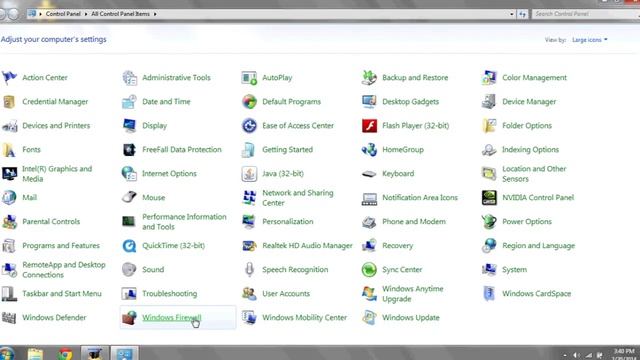Open the User Accounts link

(286, 293)
